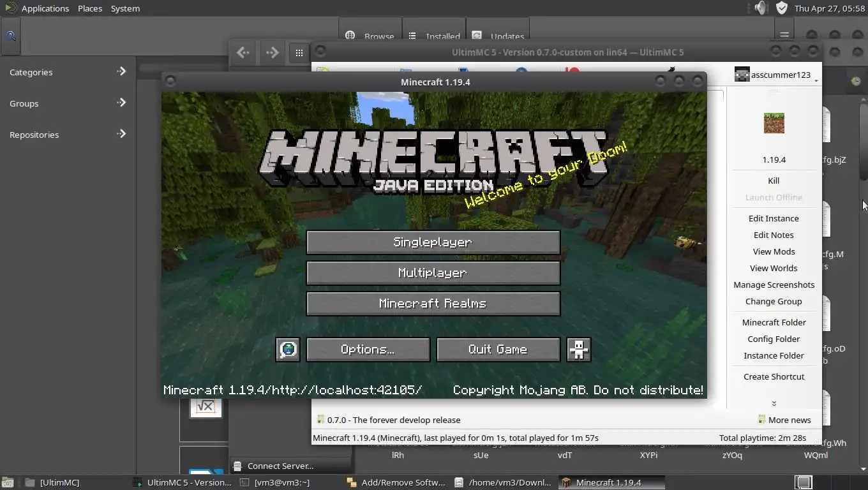
Task: Expand Categories in Add/Remove Software
Action: [x=67, y=72]
